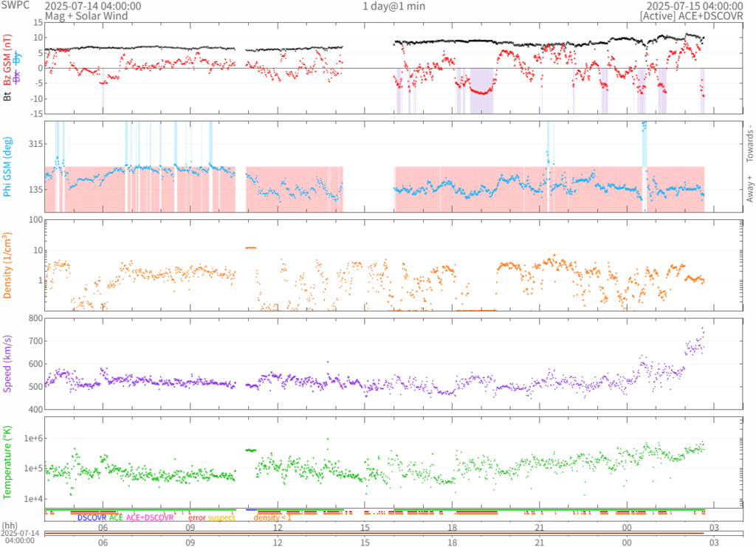Click the Speed (km/s) axis label
Screen dimensions: 756x547
pyautogui.click(x=7, y=362)
